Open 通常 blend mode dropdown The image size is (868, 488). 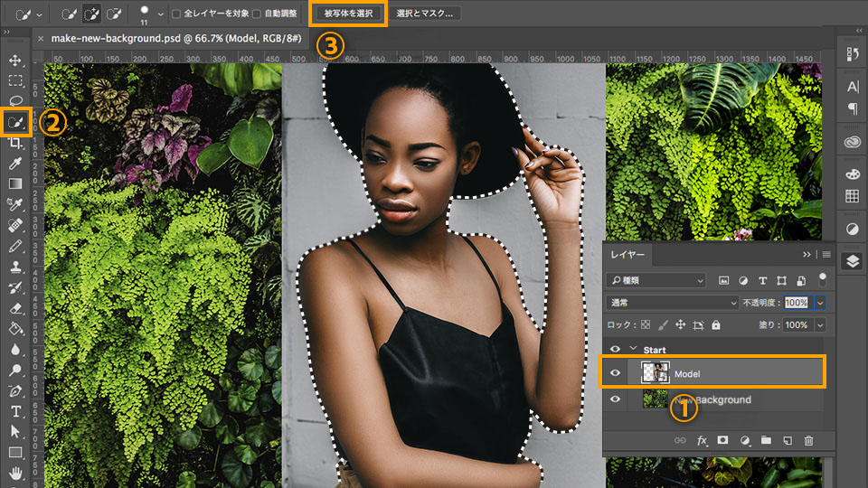pyautogui.click(x=673, y=303)
